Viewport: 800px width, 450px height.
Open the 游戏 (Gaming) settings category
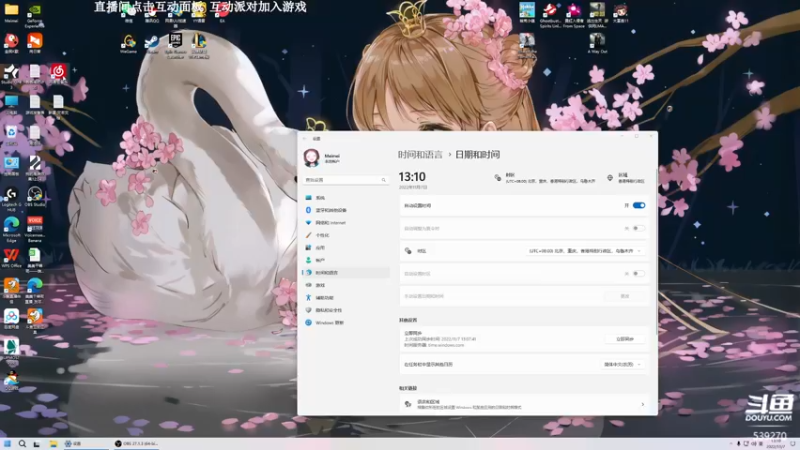pyautogui.click(x=346, y=285)
